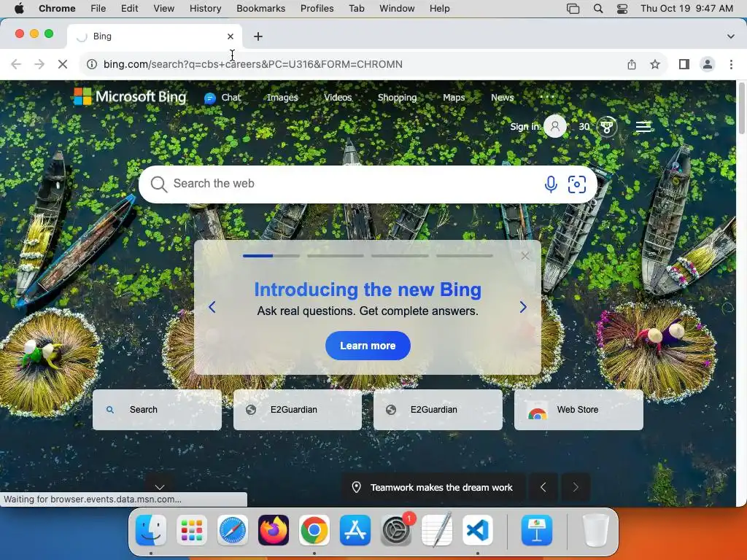Open the Search quick link tile
747x560 pixels.
(x=157, y=410)
